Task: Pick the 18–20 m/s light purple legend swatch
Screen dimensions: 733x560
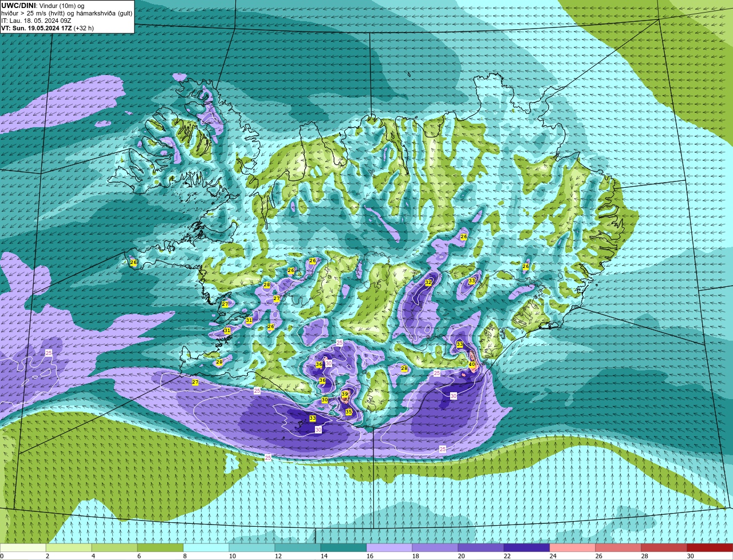Action: pyautogui.click(x=436, y=548)
